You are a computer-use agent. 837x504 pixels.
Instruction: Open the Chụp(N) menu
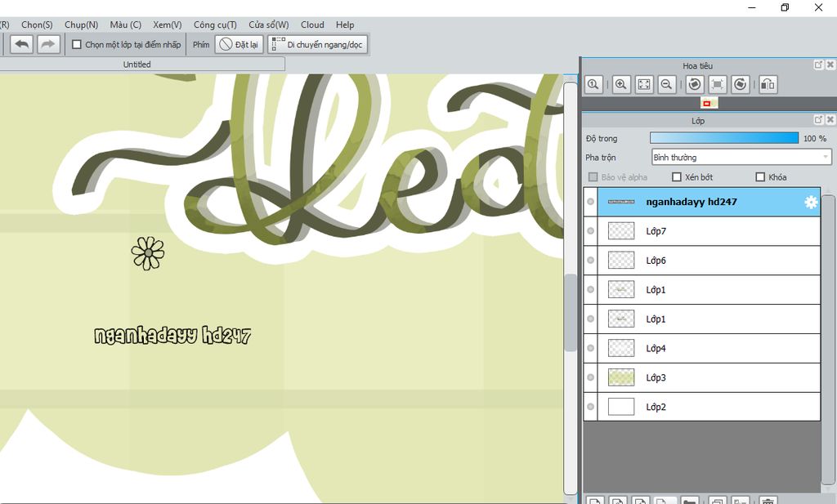(x=81, y=25)
